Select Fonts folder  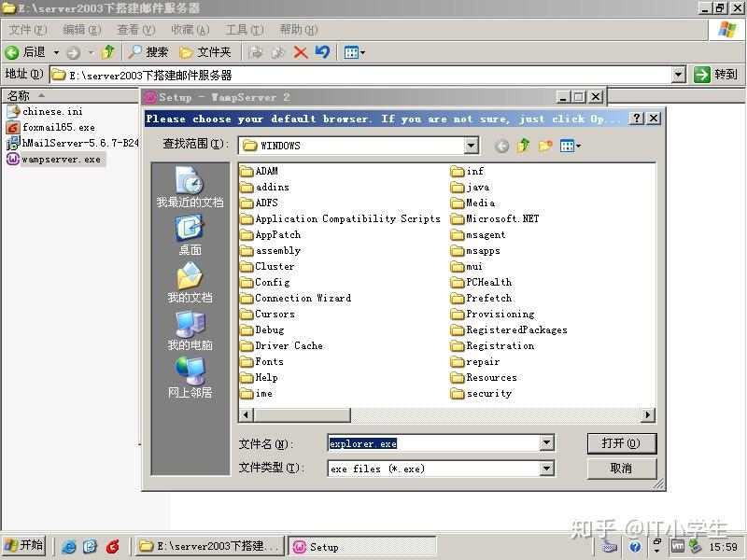tap(262, 361)
